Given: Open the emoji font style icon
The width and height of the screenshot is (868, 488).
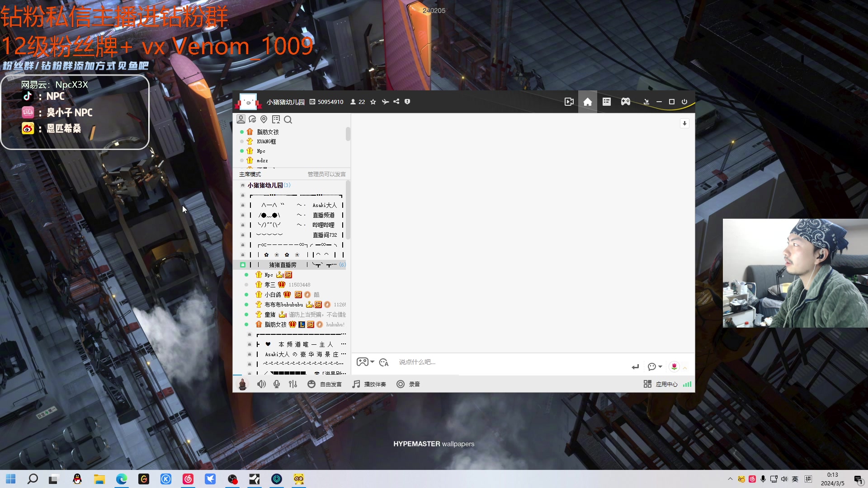Looking at the screenshot, I should pyautogui.click(x=384, y=362).
